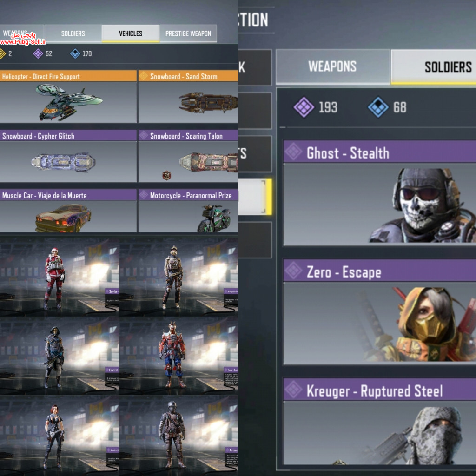Click the blue rare rarity icon showing 68
The image size is (476, 476).
[378, 107]
